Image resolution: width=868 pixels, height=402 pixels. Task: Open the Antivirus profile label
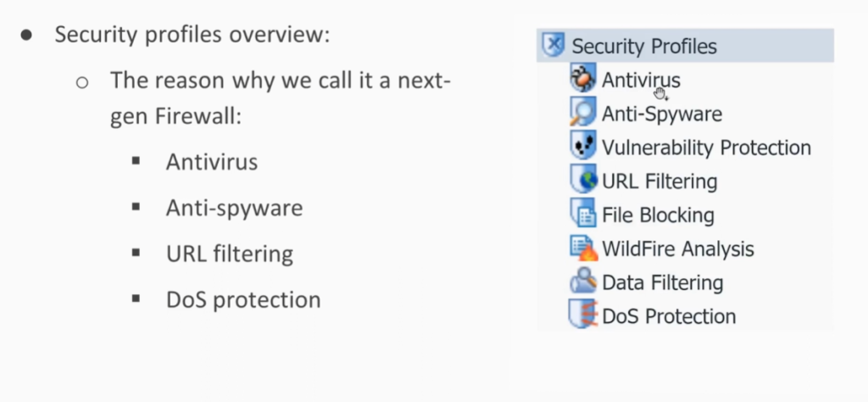[x=641, y=81]
